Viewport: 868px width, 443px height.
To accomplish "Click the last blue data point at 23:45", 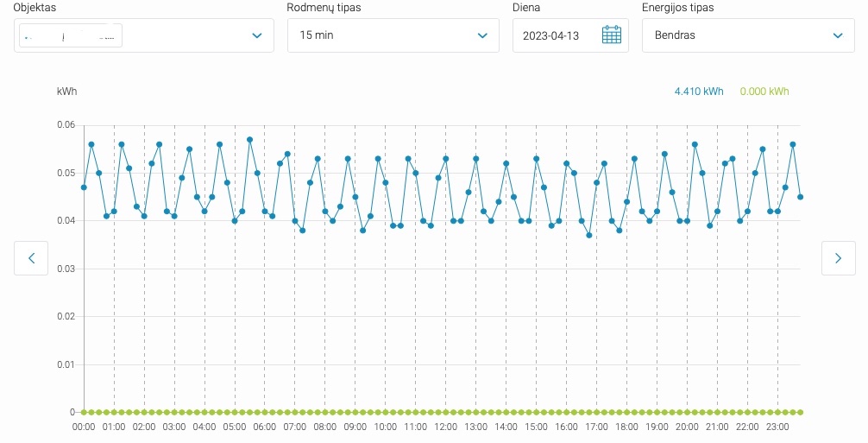I will coord(801,197).
